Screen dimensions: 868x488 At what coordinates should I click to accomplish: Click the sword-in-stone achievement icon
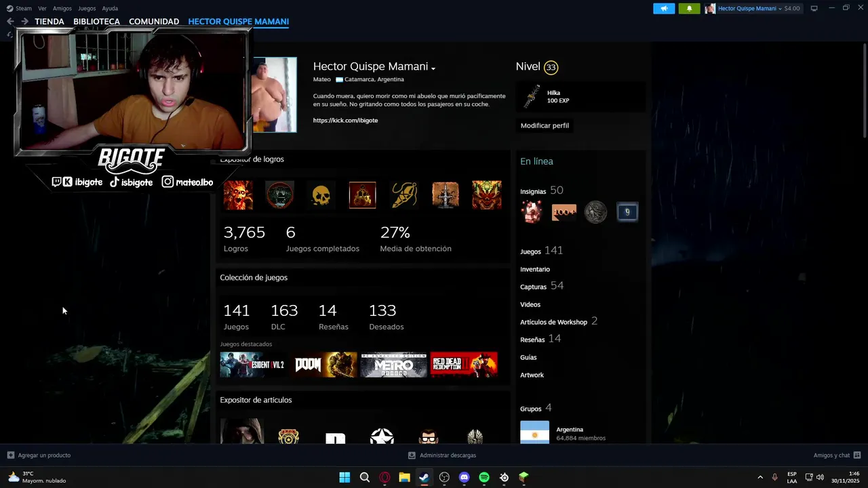click(x=446, y=195)
